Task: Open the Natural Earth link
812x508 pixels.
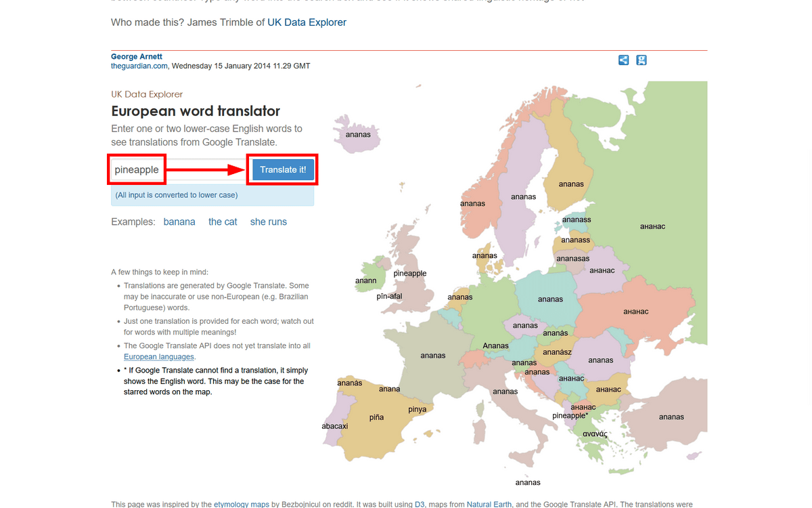Action: coord(491,505)
